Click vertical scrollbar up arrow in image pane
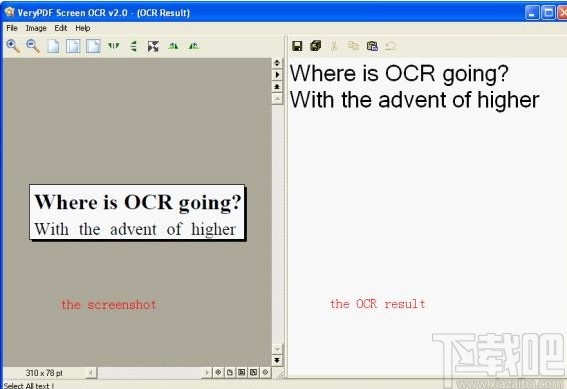This screenshot has height=389, width=567. 277,98
